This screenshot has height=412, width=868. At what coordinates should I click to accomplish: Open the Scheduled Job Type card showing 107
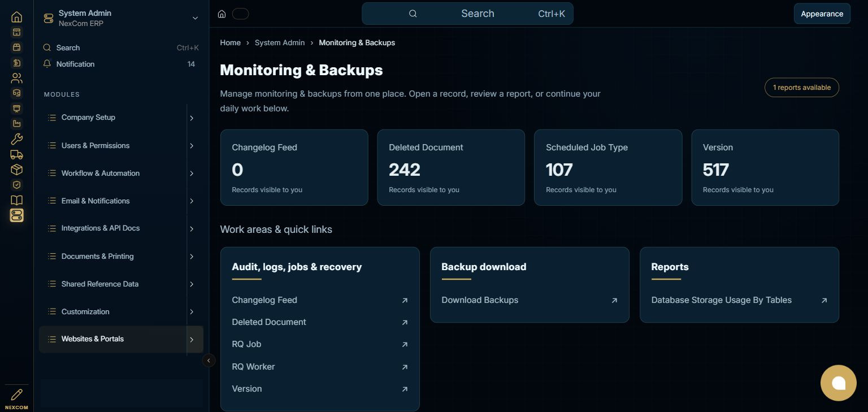tap(608, 167)
